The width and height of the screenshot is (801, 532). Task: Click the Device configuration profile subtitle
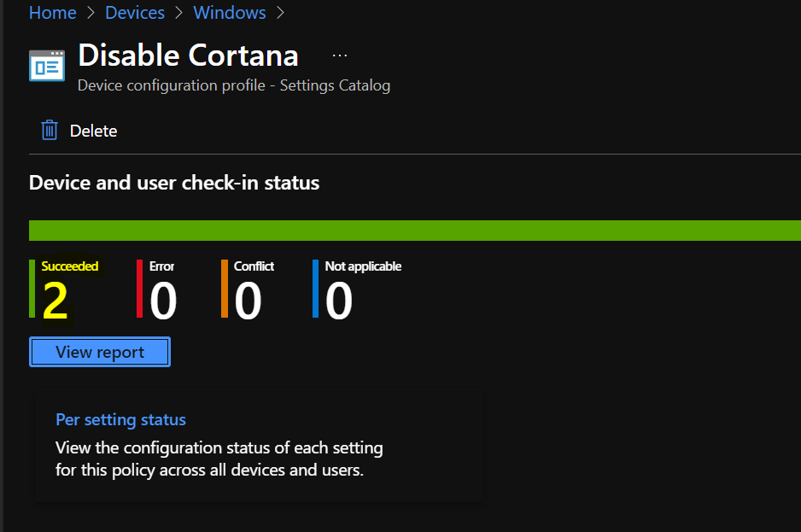pyautogui.click(x=234, y=85)
